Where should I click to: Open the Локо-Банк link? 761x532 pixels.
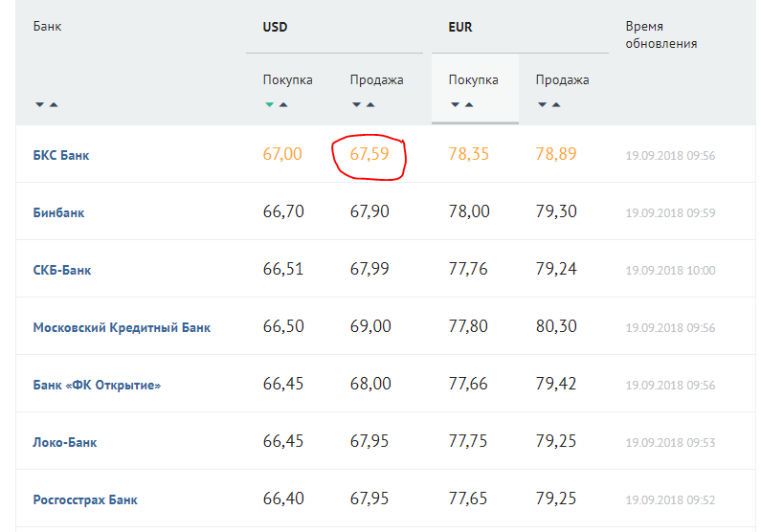click(65, 442)
